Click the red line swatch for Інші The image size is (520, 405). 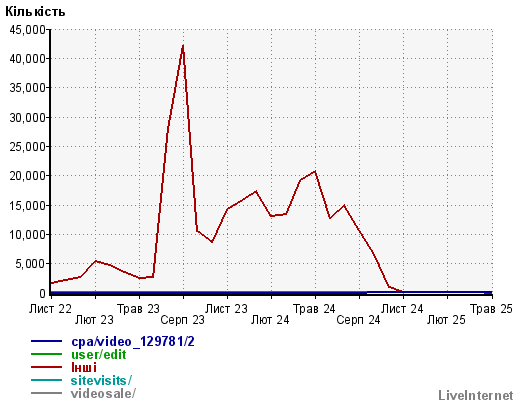tap(46, 367)
